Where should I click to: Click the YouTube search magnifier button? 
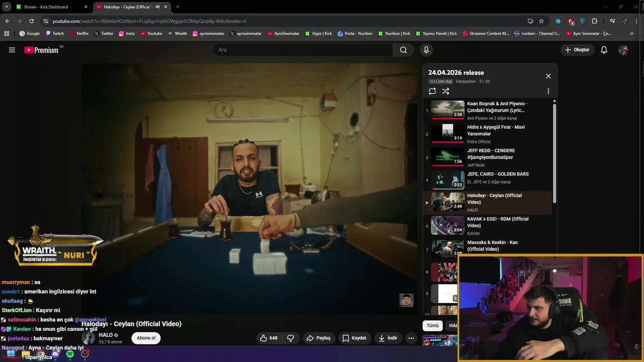click(x=404, y=50)
